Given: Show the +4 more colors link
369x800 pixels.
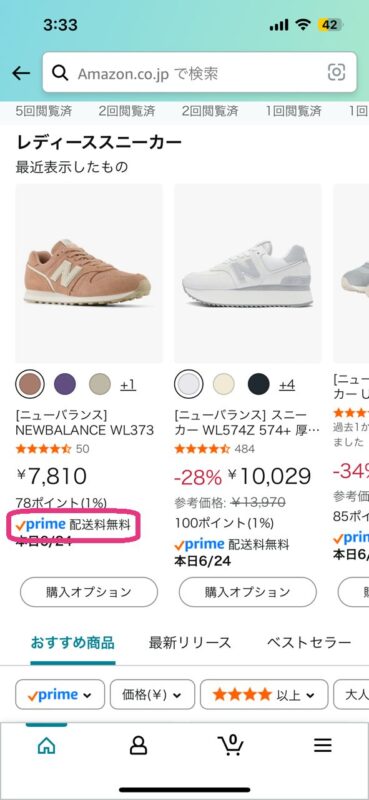Looking at the screenshot, I should [287, 385].
